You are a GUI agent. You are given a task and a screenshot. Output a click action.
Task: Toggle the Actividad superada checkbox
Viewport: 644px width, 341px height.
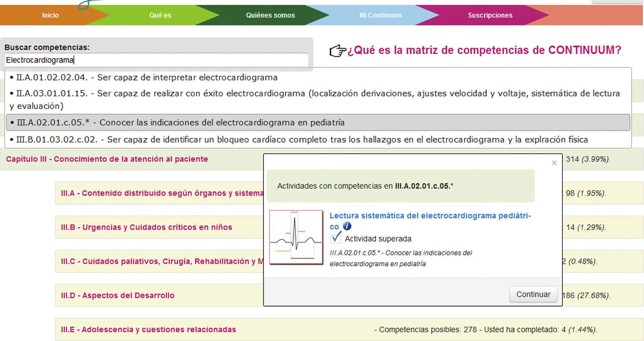[336, 238]
